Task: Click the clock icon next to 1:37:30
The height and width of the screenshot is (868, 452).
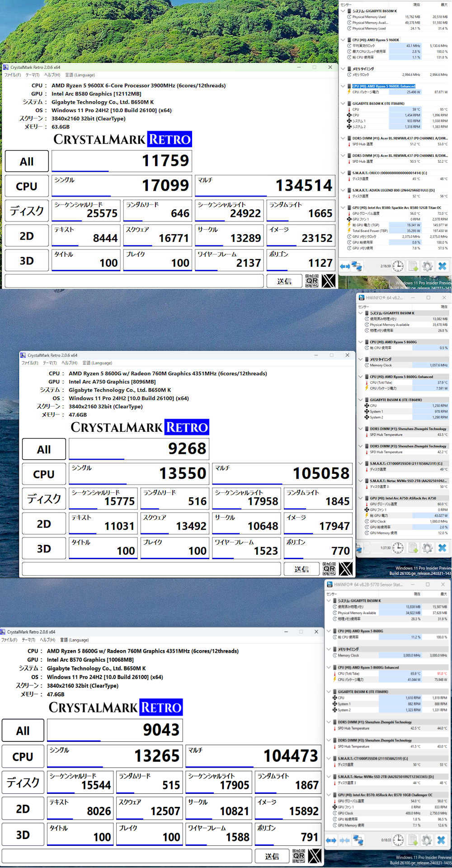Action: click(x=398, y=548)
